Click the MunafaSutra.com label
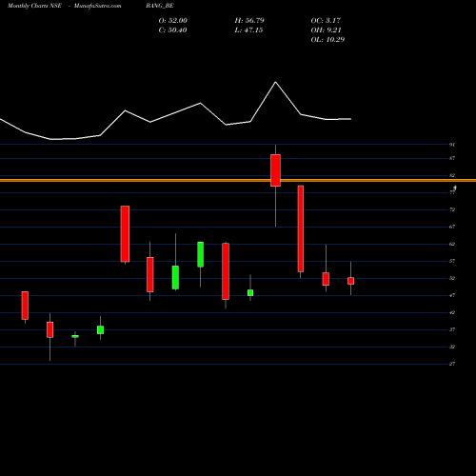The image size is (476, 476). [97, 6]
